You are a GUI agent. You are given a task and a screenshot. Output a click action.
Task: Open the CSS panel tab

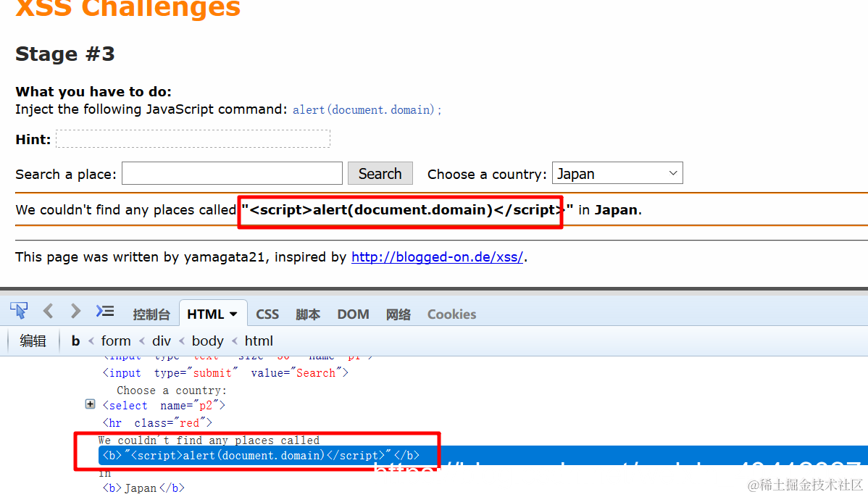point(267,314)
